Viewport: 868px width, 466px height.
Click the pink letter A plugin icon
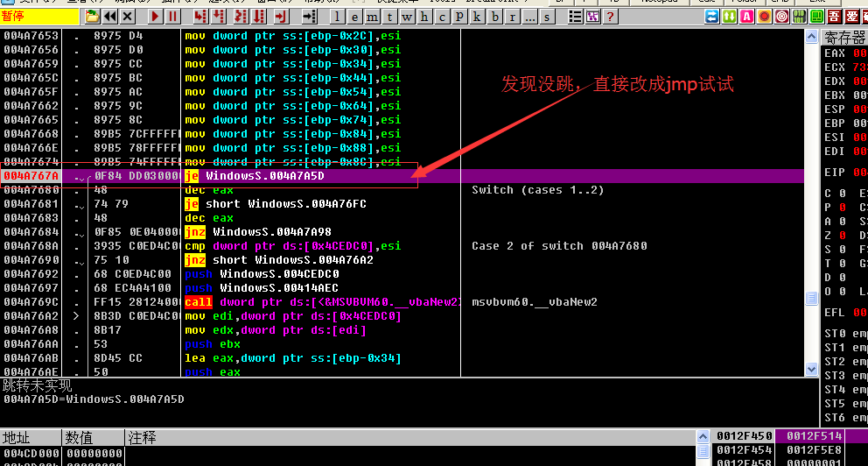(746, 17)
